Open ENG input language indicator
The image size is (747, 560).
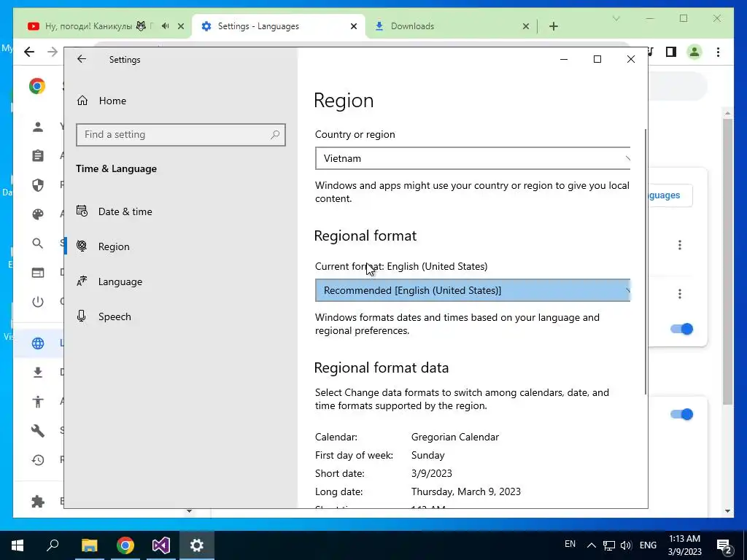648,545
